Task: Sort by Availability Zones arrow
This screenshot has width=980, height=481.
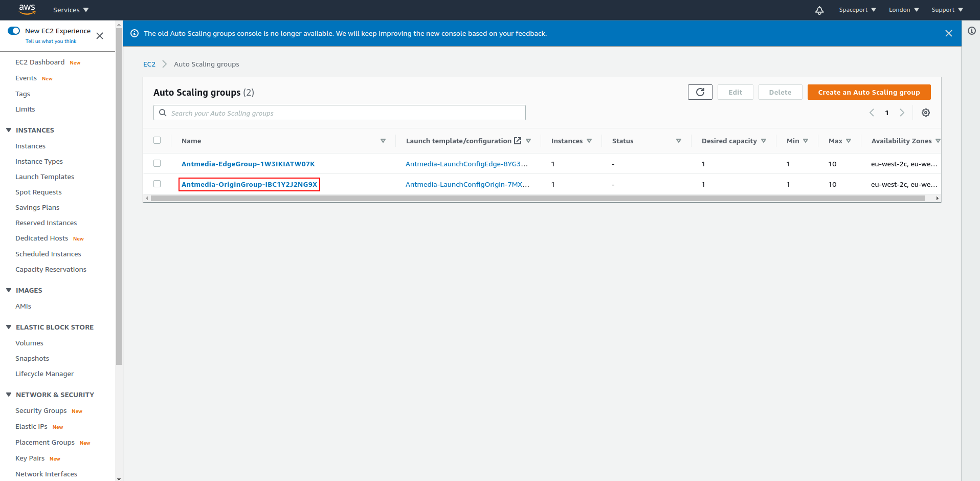Action: pos(938,141)
